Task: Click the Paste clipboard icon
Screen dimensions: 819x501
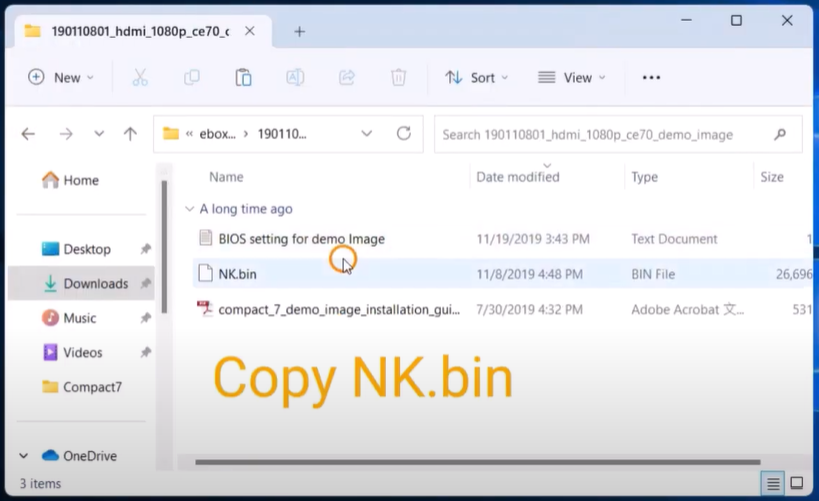Action: click(243, 77)
